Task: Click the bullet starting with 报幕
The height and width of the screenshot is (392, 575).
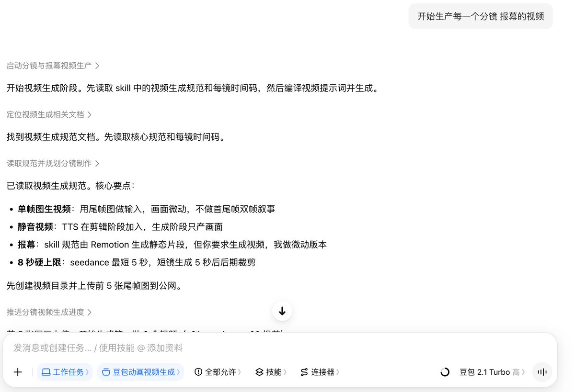Action: point(172,245)
